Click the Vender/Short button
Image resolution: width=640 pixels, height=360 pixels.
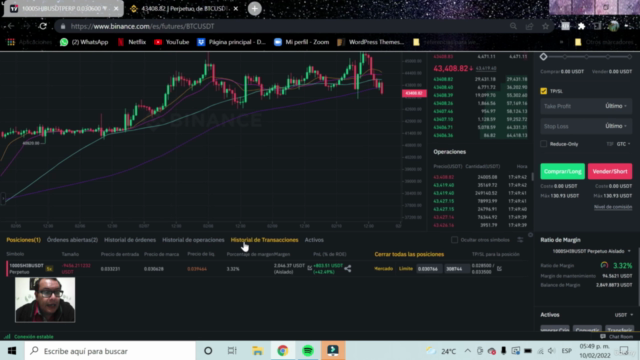point(610,171)
